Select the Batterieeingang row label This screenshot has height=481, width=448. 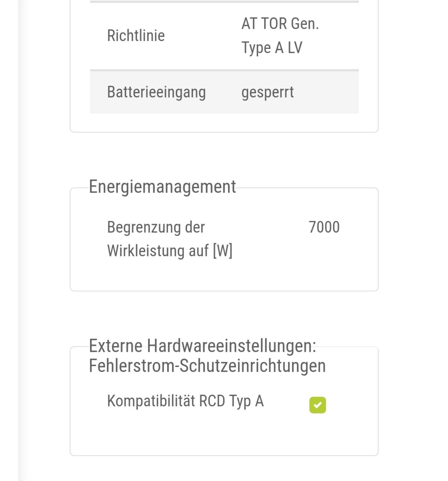156,92
